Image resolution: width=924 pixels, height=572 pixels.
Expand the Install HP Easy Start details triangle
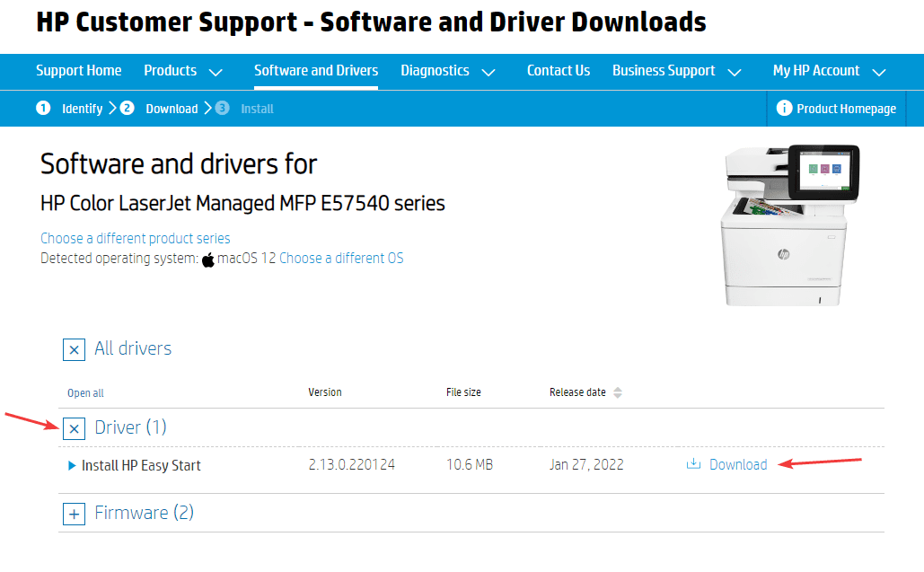pos(72,465)
